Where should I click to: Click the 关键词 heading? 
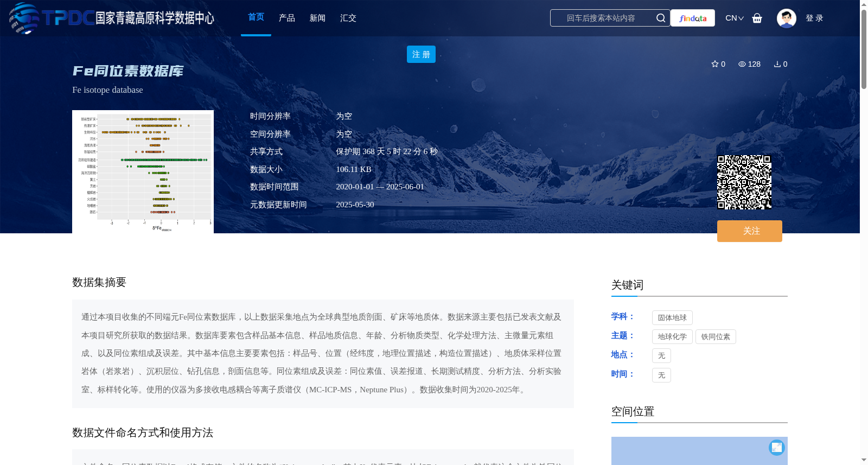tap(627, 285)
